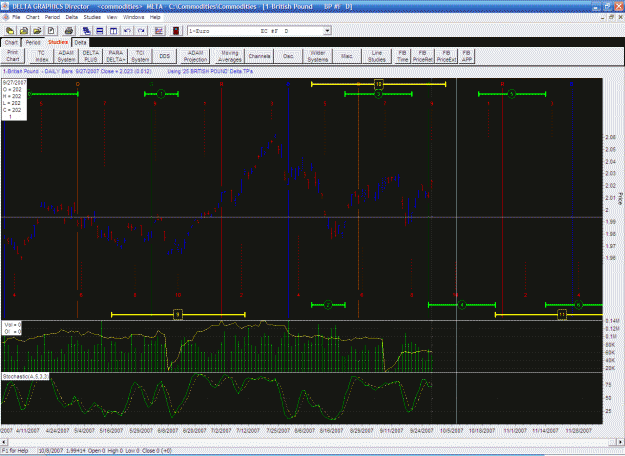Click the application icon beside the File menu

(6, 17)
